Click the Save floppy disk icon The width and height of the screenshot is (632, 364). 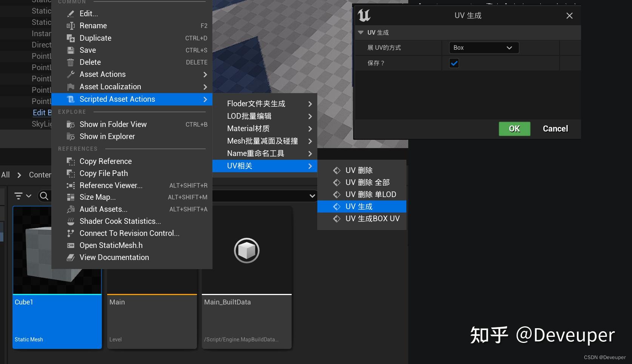(71, 50)
